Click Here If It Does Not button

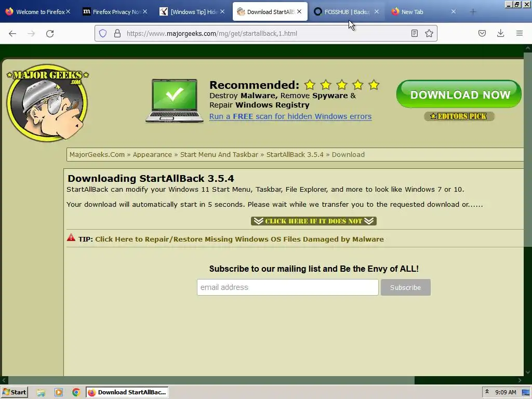314,221
